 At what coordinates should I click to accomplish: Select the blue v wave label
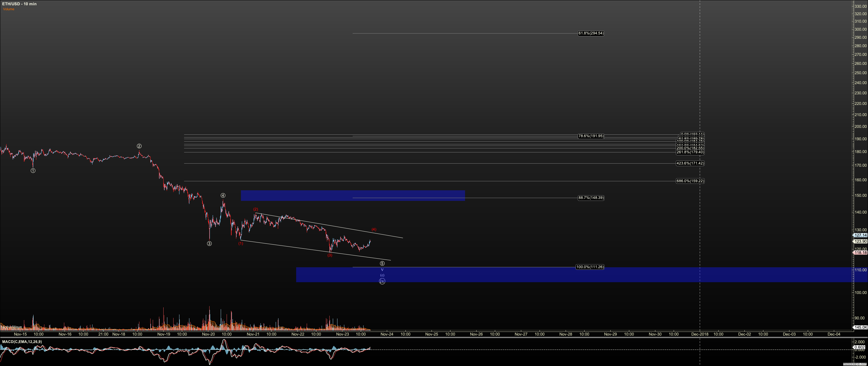(x=382, y=270)
